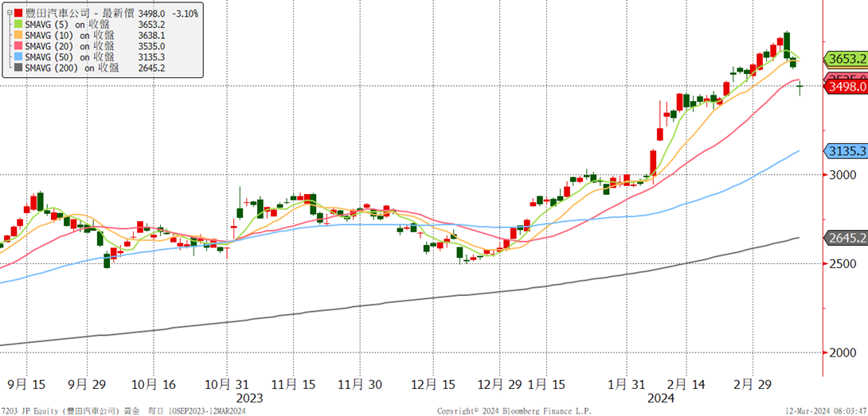868x416 pixels.
Task: Click the 11月 30 date axis label
Action: pyautogui.click(x=361, y=383)
